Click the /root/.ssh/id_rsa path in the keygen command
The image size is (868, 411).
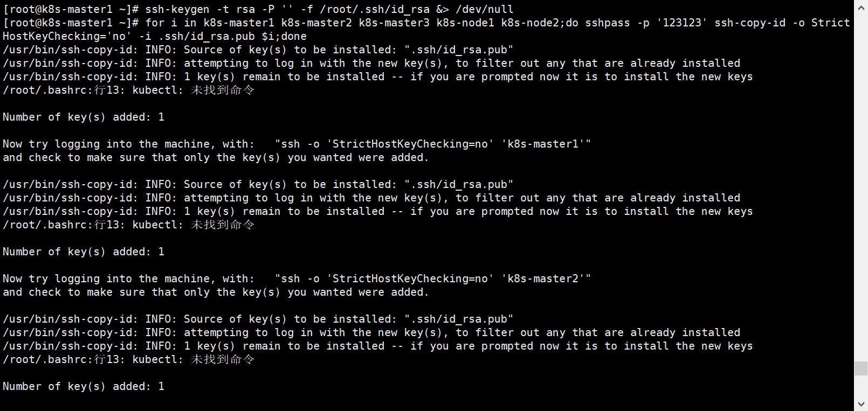374,9
